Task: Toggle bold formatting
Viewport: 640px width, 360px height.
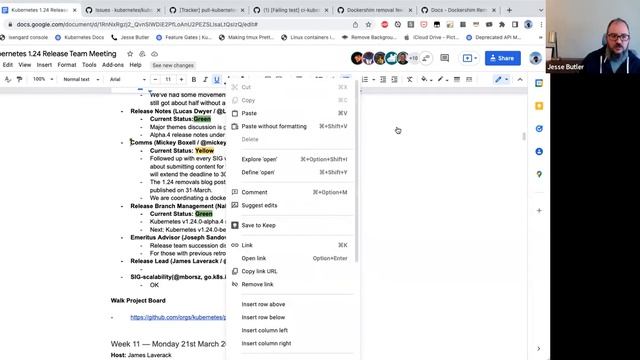Action: [x=194, y=80]
